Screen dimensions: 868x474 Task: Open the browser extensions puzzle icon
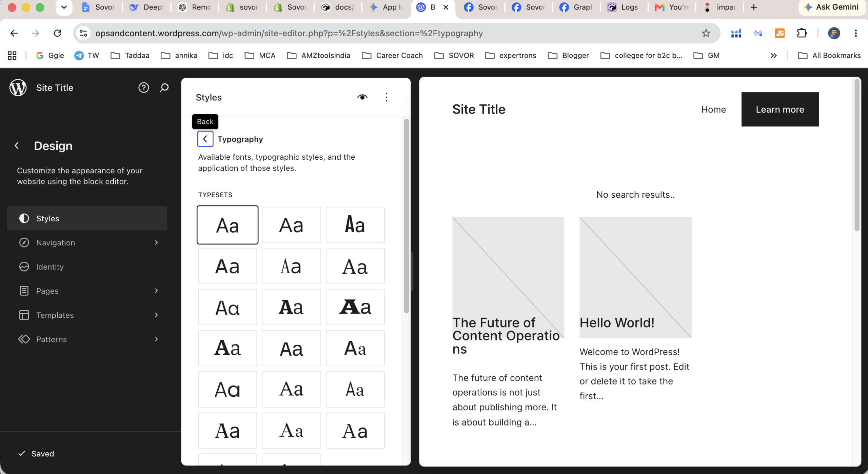tap(802, 33)
